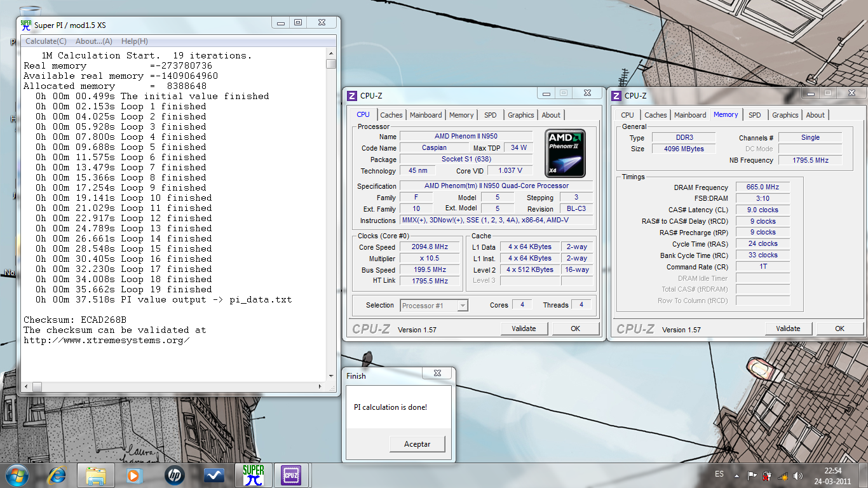Launch Internet Explorer from taskbar

[x=57, y=475]
